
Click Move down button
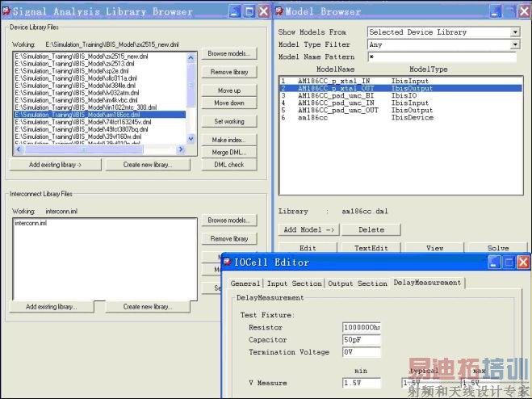point(229,103)
